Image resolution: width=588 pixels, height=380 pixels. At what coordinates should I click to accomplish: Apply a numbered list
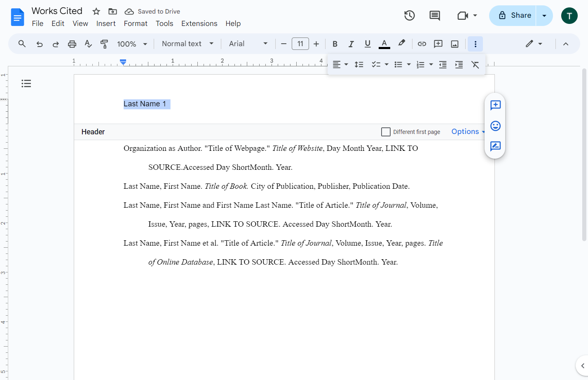[420, 65]
